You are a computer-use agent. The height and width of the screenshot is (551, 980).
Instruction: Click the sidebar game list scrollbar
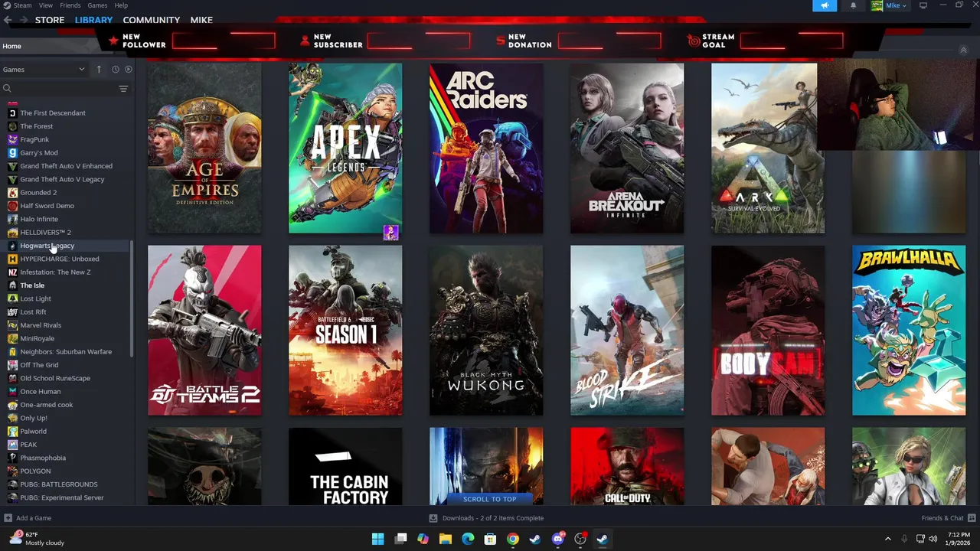tap(132, 298)
